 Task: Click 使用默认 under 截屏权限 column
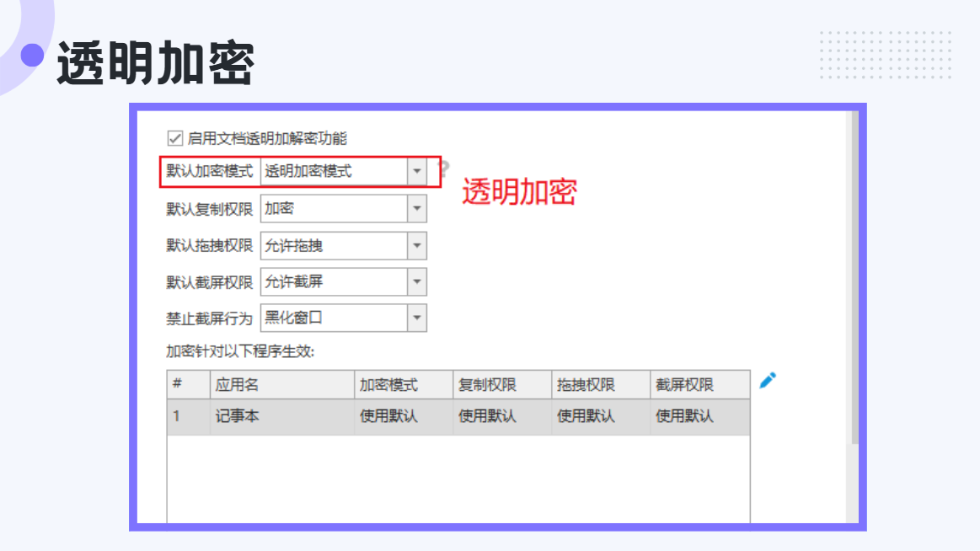tap(700, 417)
